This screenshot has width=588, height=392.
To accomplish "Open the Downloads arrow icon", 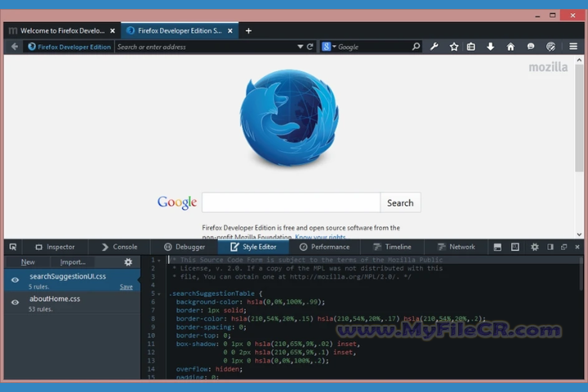I will tap(491, 47).
